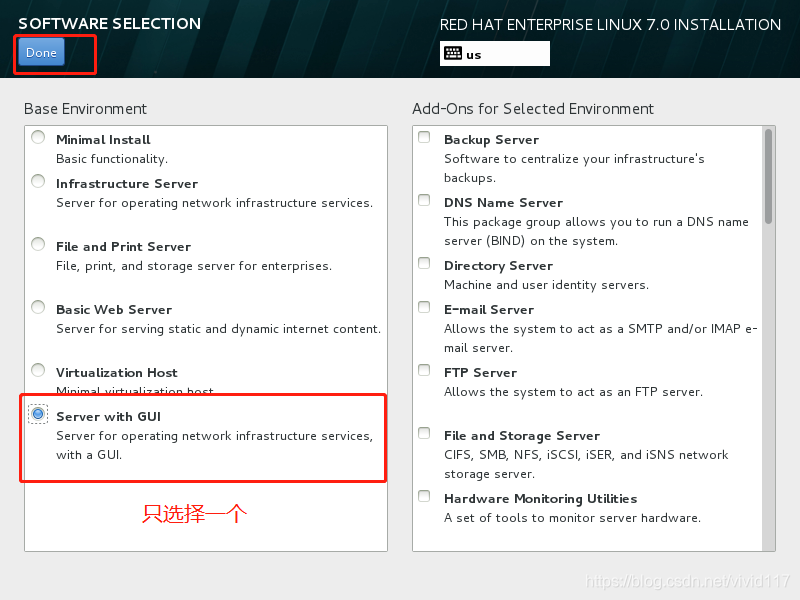800x600 pixels.
Task: Click 'A set of tools to monitor server hardware.'
Action: pos(572,518)
